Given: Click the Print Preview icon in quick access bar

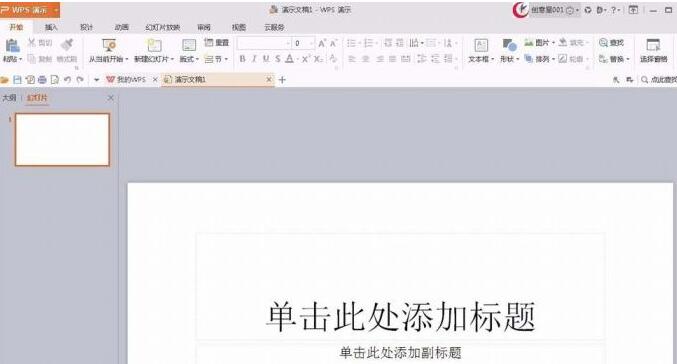Looking at the screenshot, I should point(54,79).
